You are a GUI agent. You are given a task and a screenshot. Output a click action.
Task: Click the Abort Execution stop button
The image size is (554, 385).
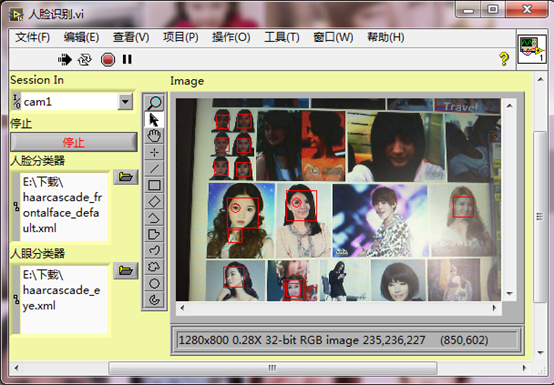pyautogui.click(x=108, y=59)
